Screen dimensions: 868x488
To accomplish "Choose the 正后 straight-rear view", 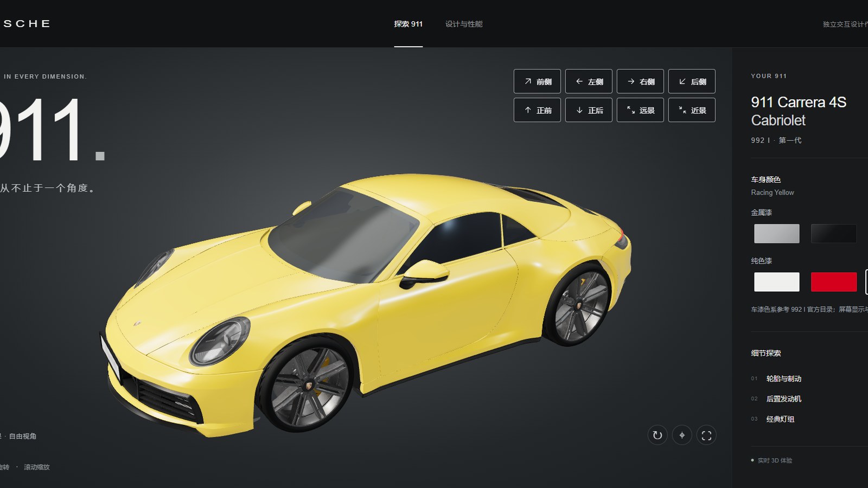I will pos(589,110).
